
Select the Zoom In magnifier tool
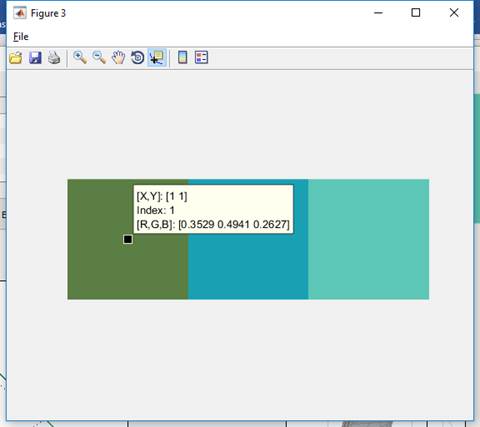[x=80, y=58]
